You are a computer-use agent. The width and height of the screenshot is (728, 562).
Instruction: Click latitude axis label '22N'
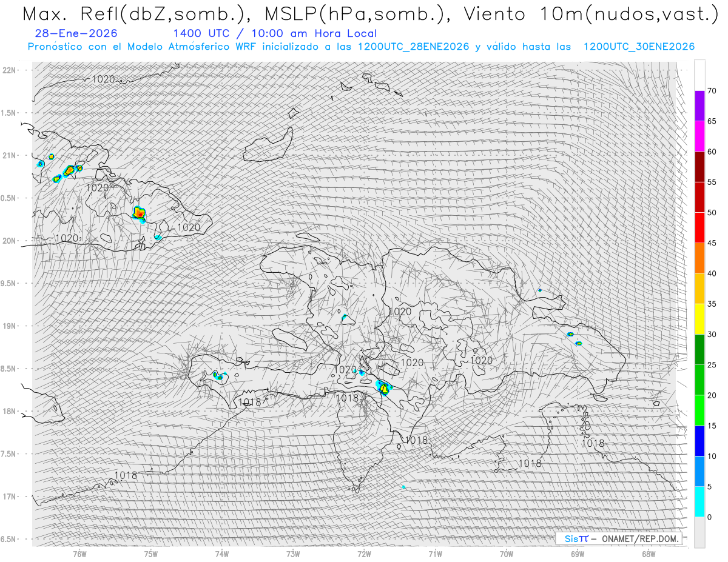click(8, 70)
